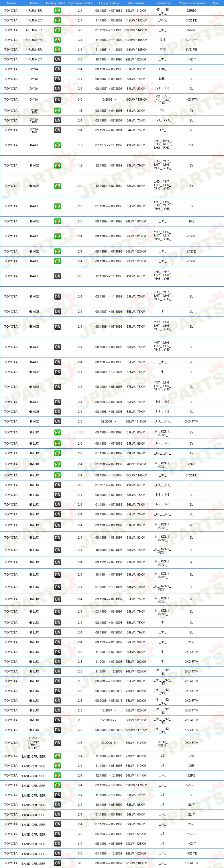Image resolution: width=224 pixels, height=868 pixels.
Task: Click petrol icon in 4 RUNNER 3VZ-E row
Action: [x=58, y=30]
